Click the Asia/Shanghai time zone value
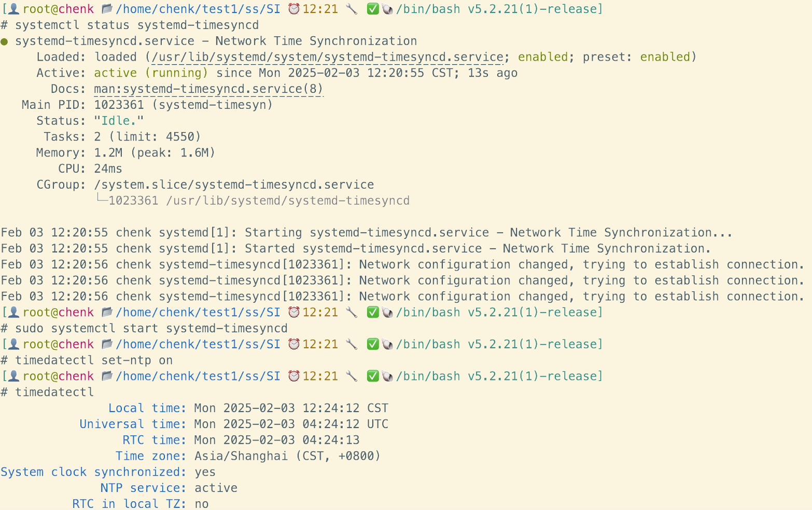The width and height of the screenshot is (812, 510). [241, 456]
